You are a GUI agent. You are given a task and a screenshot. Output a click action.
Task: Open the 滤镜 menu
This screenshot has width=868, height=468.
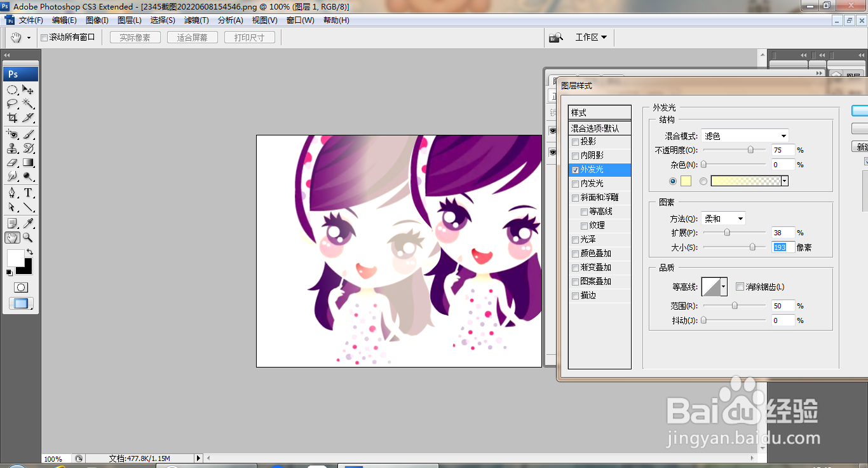coord(196,20)
